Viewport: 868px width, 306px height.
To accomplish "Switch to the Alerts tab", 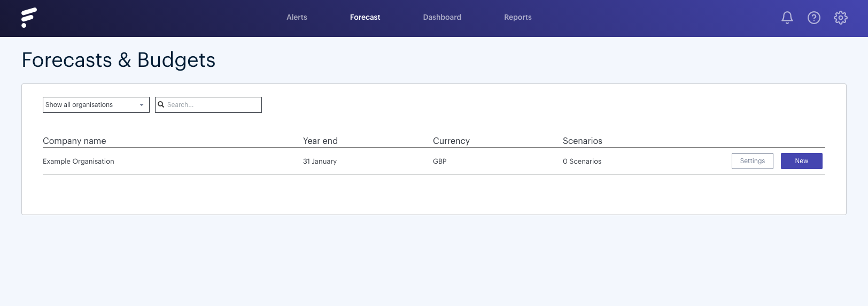I will (297, 17).
